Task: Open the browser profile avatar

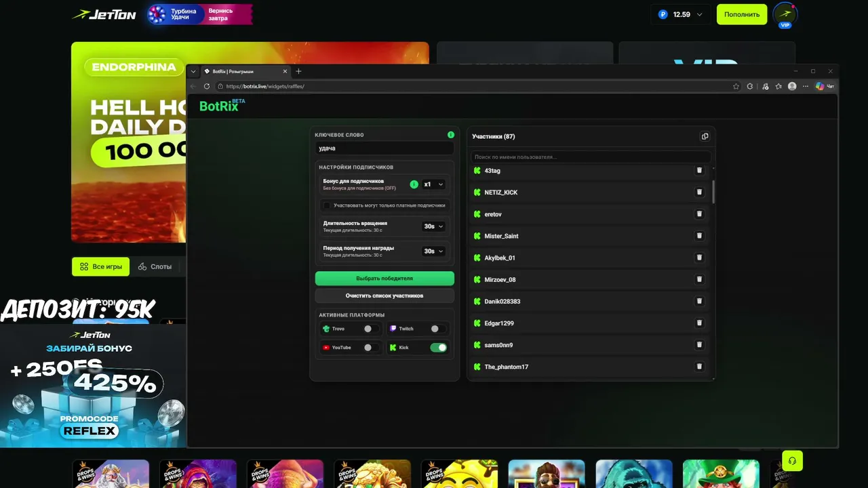Action: pyautogui.click(x=792, y=86)
